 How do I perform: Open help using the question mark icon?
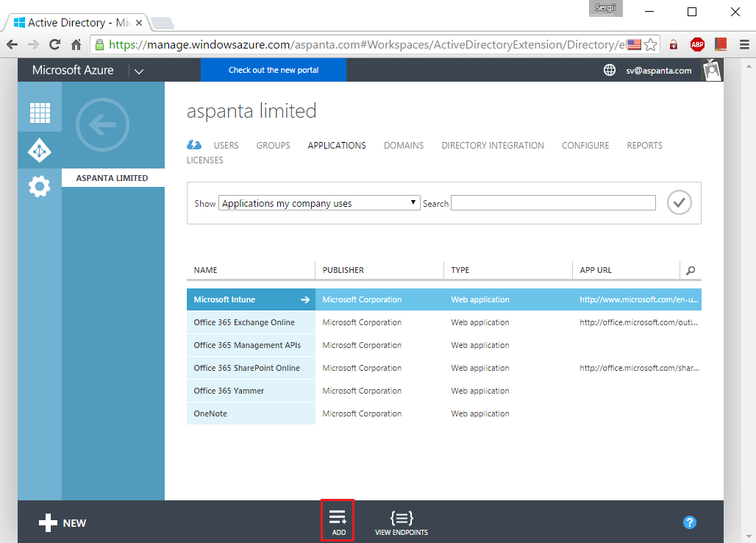tap(689, 522)
